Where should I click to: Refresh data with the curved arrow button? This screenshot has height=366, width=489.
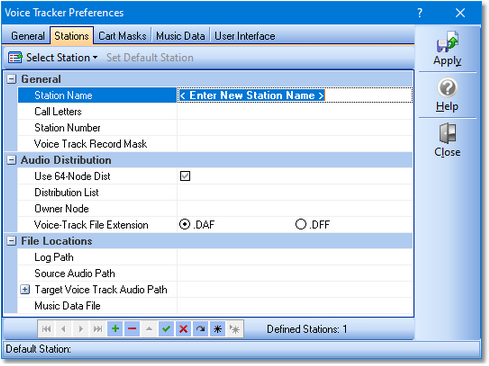201,329
